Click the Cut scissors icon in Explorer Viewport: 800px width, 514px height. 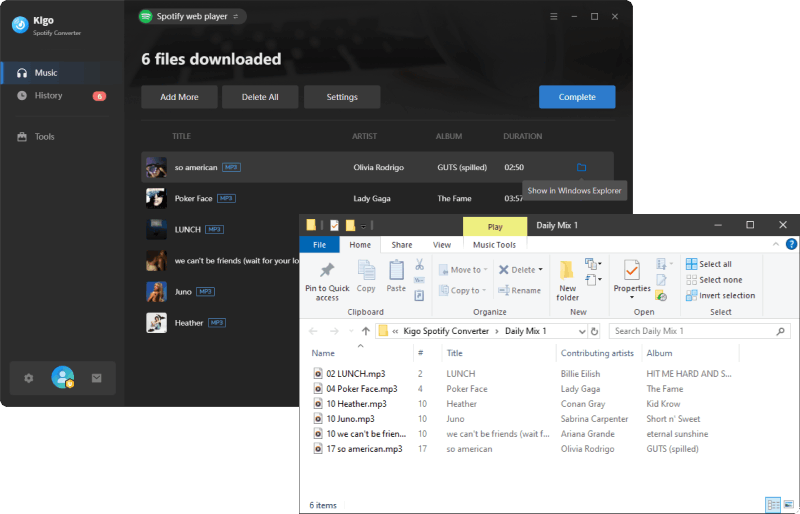coord(419,264)
